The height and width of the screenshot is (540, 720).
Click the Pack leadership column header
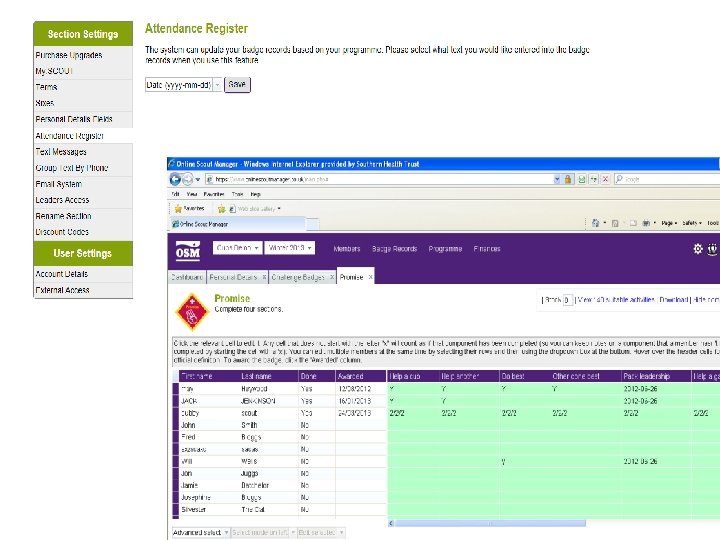tap(656, 377)
